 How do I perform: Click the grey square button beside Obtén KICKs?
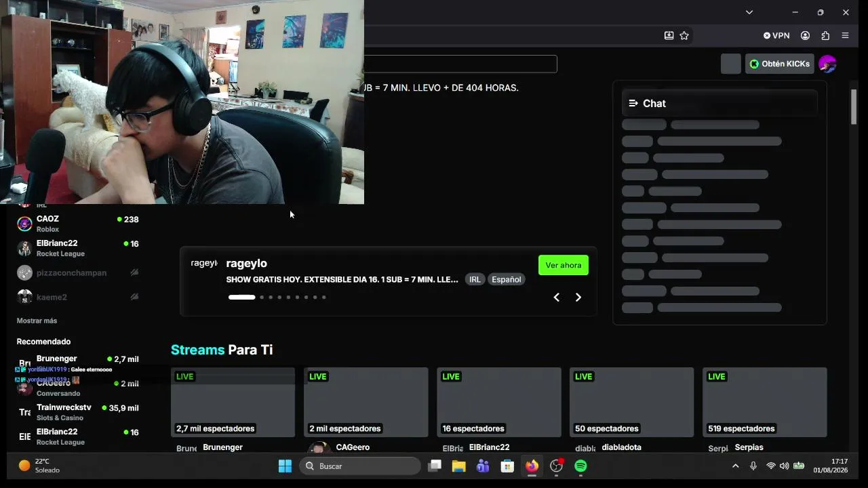tap(731, 64)
